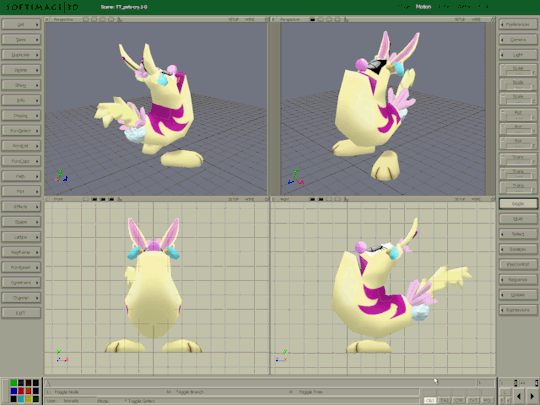Toggle the Rot X transform box

pyautogui.click(x=518, y=115)
